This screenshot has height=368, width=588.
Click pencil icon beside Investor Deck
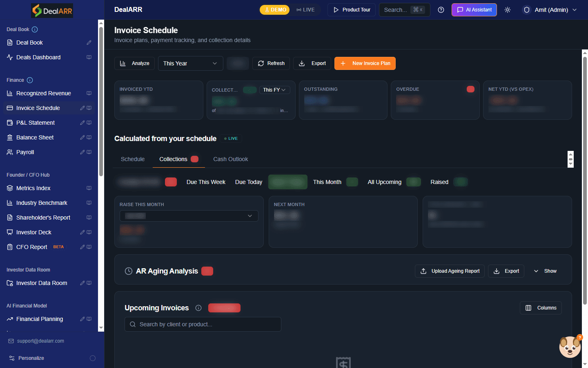click(x=82, y=232)
